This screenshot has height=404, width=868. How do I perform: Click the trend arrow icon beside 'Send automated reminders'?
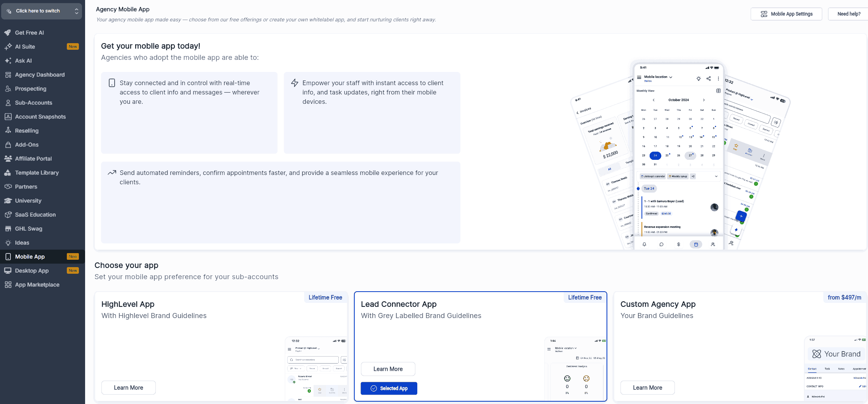click(x=112, y=173)
